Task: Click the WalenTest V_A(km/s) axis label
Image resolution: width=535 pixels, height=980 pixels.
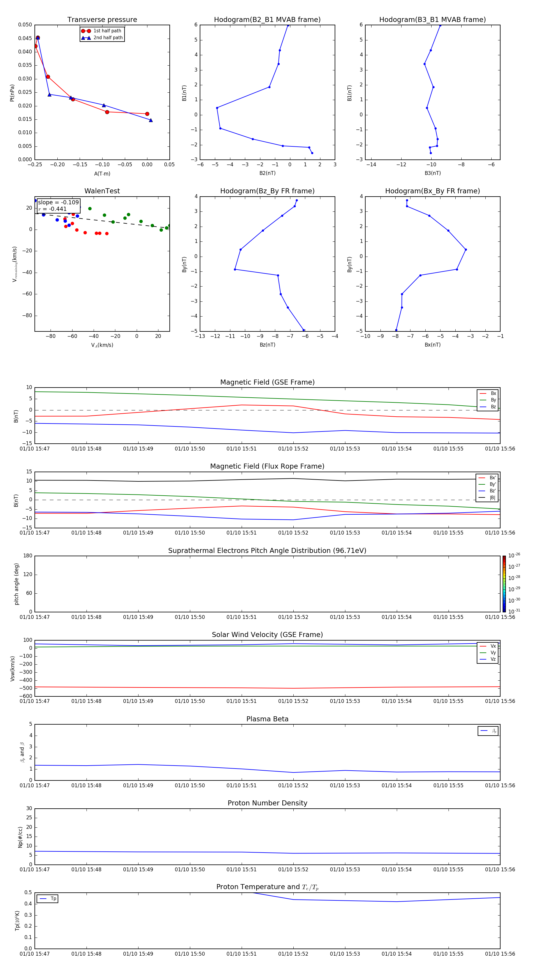Action: pyautogui.click(x=102, y=345)
